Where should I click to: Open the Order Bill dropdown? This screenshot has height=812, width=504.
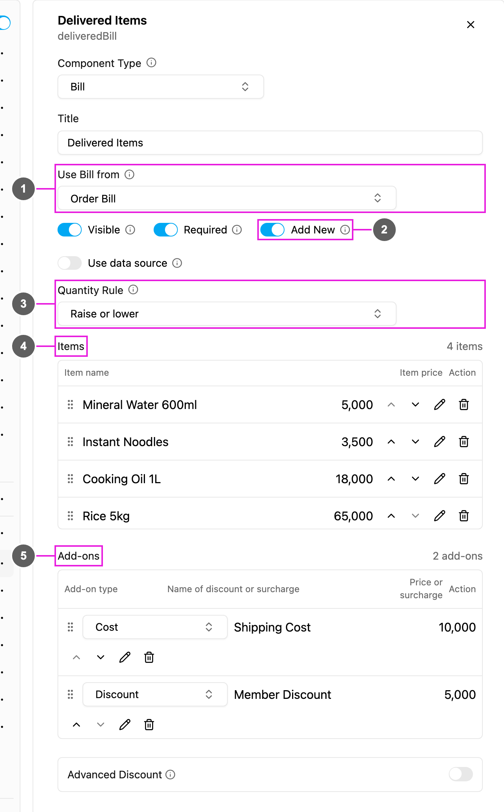pyautogui.click(x=227, y=198)
